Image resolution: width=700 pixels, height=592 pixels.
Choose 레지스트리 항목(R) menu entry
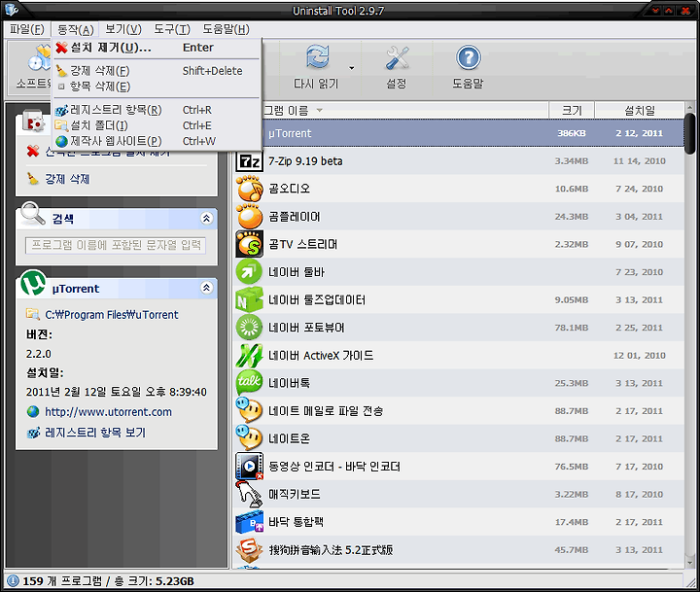point(157,110)
